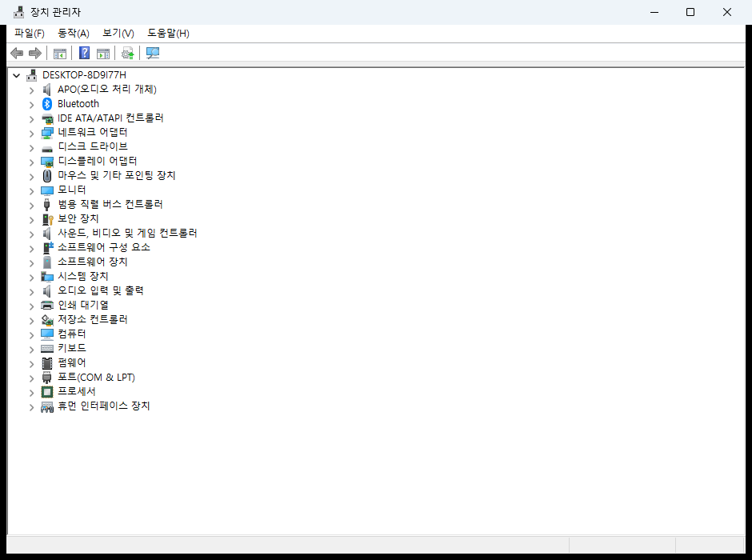Click the Forward arrow toolbar icon

[x=35, y=54]
